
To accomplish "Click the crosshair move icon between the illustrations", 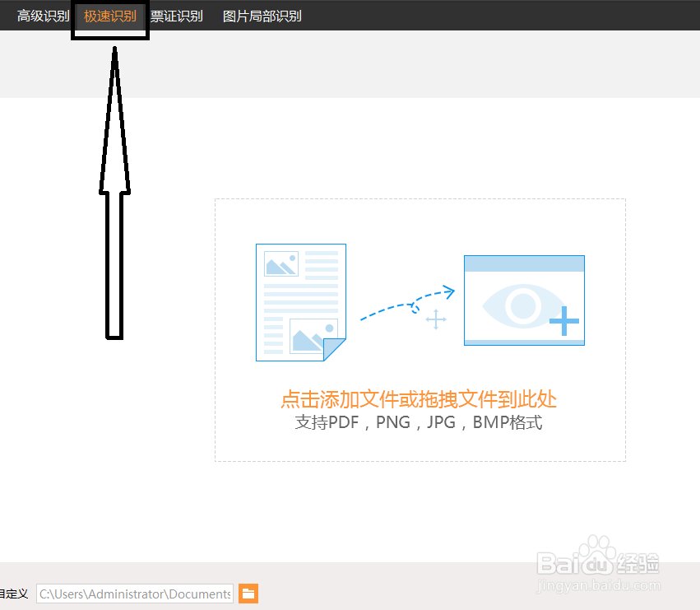I will click(x=436, y=319).
